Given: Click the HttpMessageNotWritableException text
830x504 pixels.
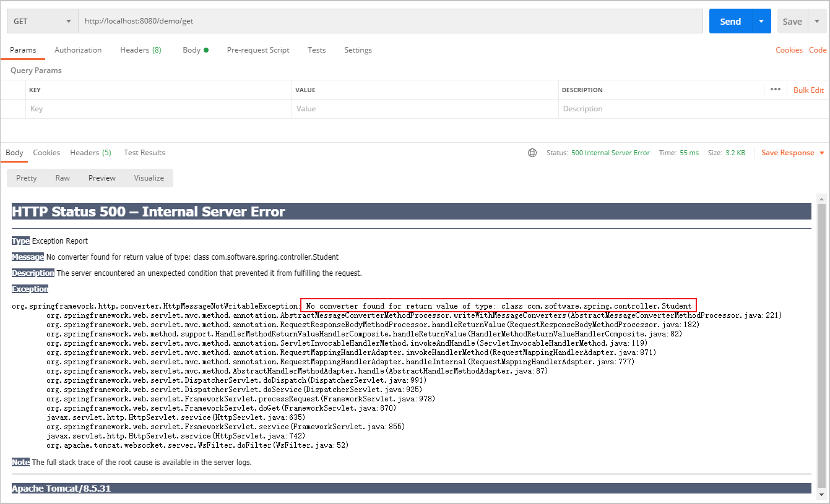Looking at the screenshot, I should click(156, 306).
